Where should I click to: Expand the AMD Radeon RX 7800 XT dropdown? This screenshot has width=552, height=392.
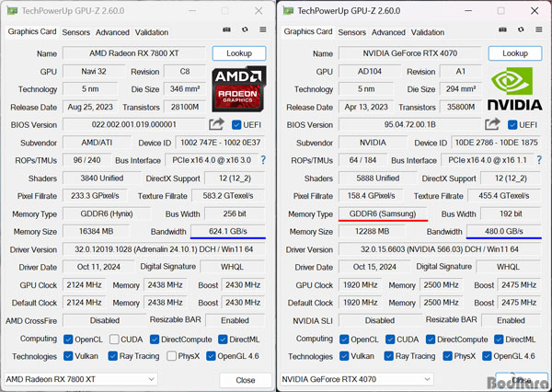pos(151,379)
